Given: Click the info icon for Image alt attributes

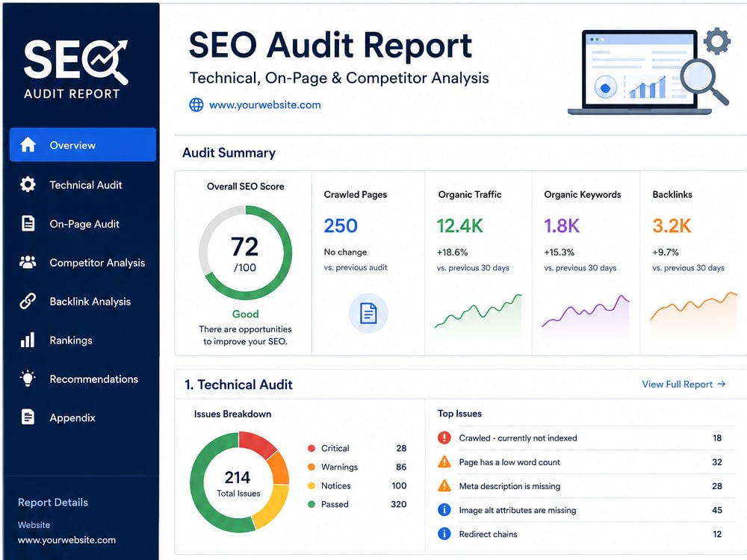Looking at the screenshot, I should point(444,509).
